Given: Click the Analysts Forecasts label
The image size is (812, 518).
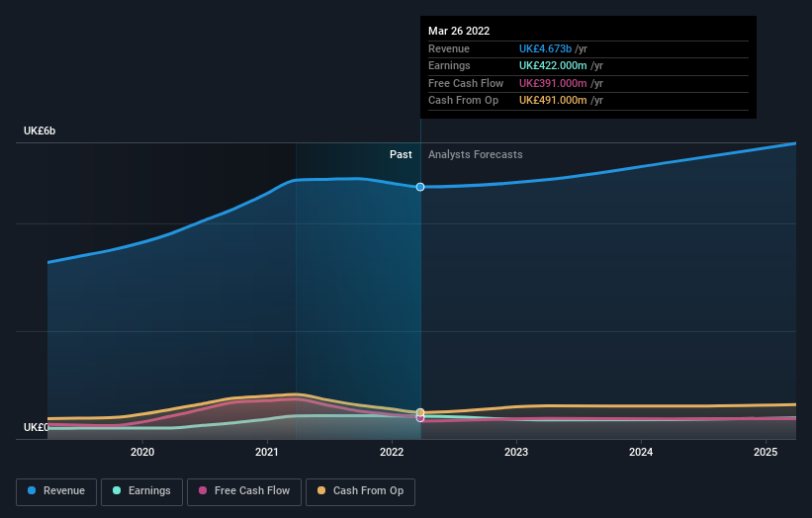Looking at the screenshot, I should coord(476,154).
